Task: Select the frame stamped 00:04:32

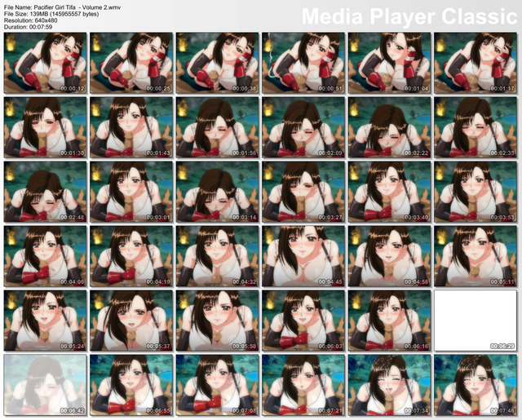Action: [217, 256]
